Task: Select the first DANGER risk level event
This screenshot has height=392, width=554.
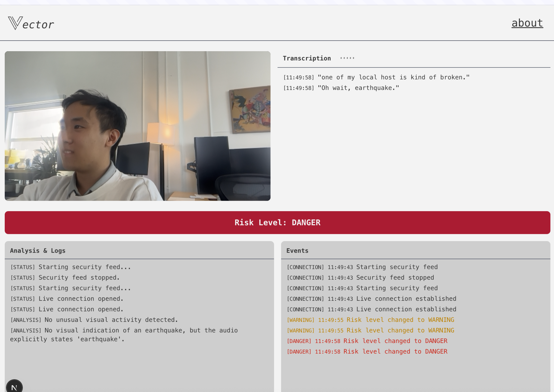Action: click(367, 341)
